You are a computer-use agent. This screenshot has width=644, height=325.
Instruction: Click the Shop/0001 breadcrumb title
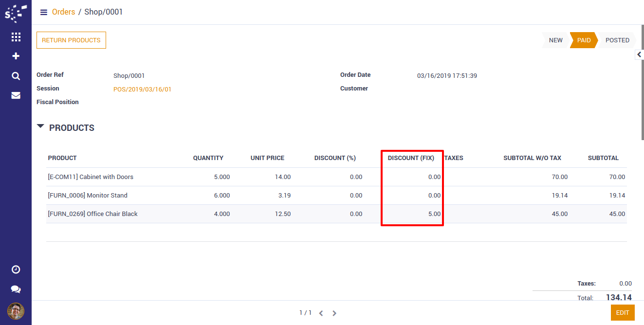104,12
